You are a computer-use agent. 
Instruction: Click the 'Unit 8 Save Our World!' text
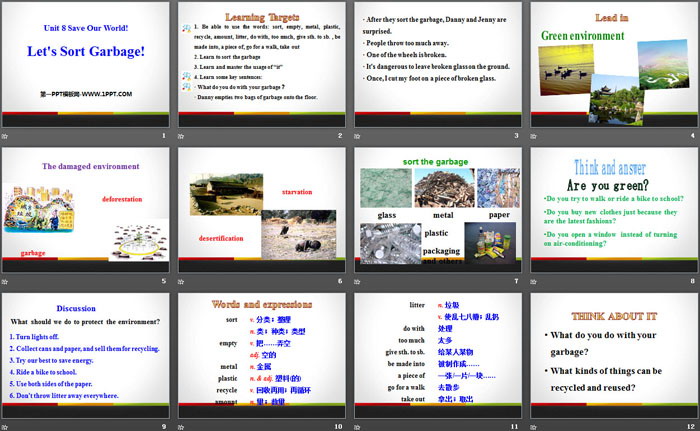(x=86, y=28)
